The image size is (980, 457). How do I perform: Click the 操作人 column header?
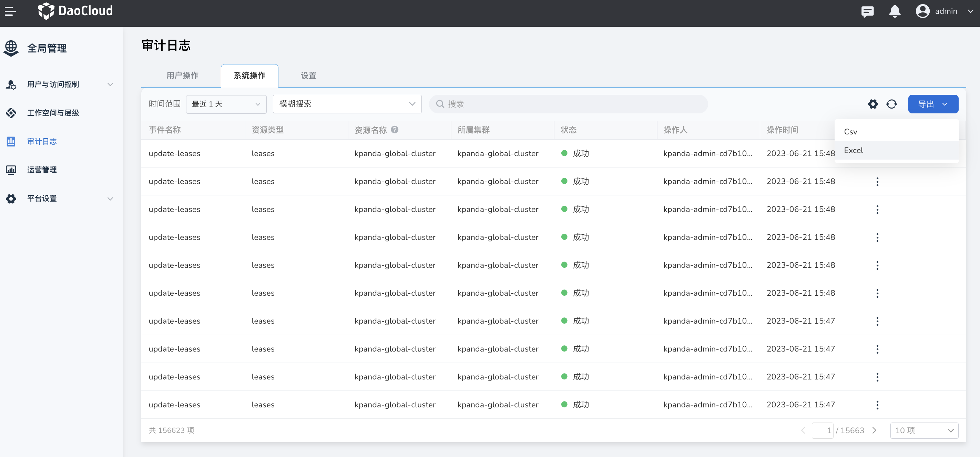click(675, 130)
